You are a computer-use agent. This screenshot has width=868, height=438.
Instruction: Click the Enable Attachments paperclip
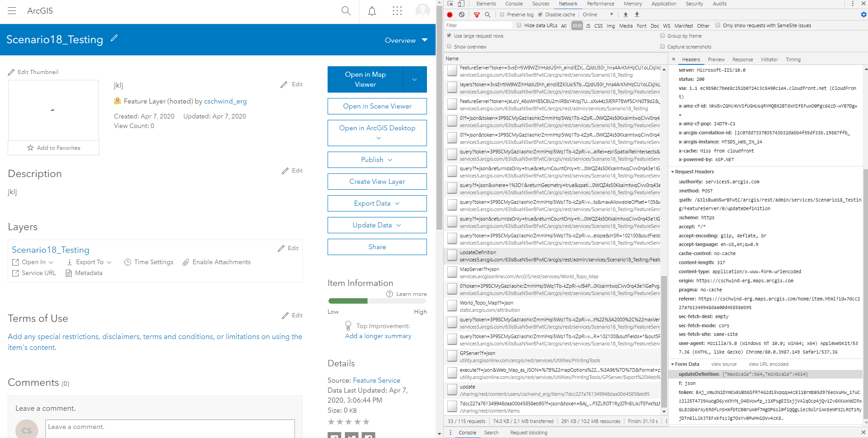[186, 262]
